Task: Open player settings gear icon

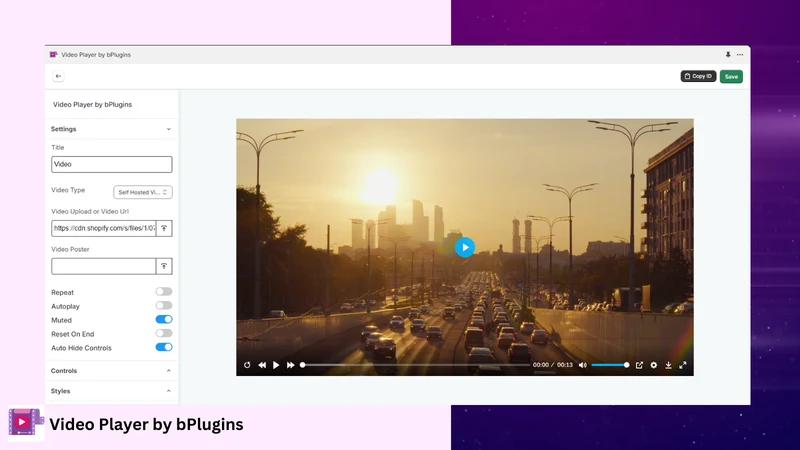Action: pos(654,365)
